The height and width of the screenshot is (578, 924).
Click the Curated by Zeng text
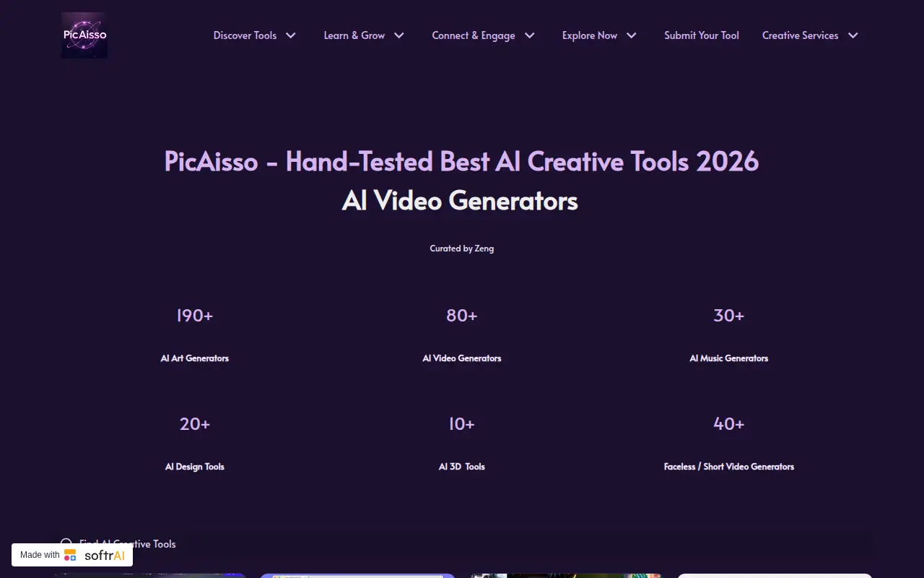(x=462, y=249)
